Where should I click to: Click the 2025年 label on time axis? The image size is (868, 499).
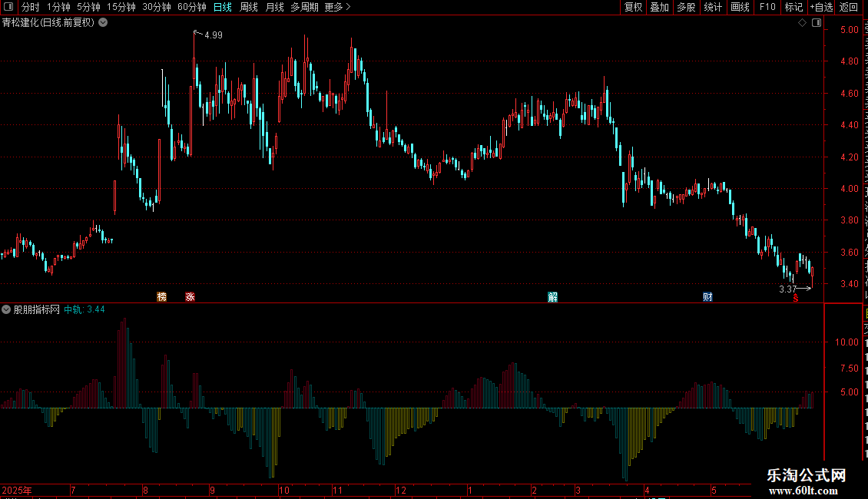click(17, 491)
